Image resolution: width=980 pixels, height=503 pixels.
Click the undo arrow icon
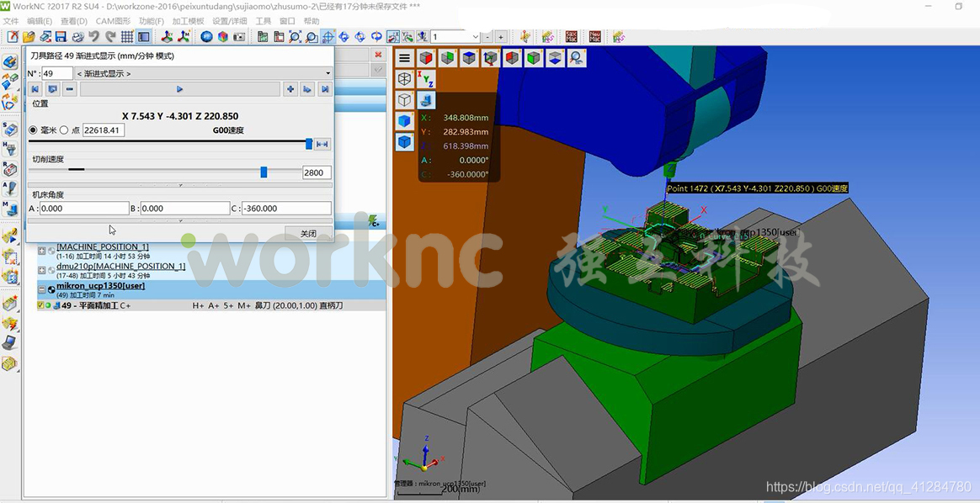93,37
